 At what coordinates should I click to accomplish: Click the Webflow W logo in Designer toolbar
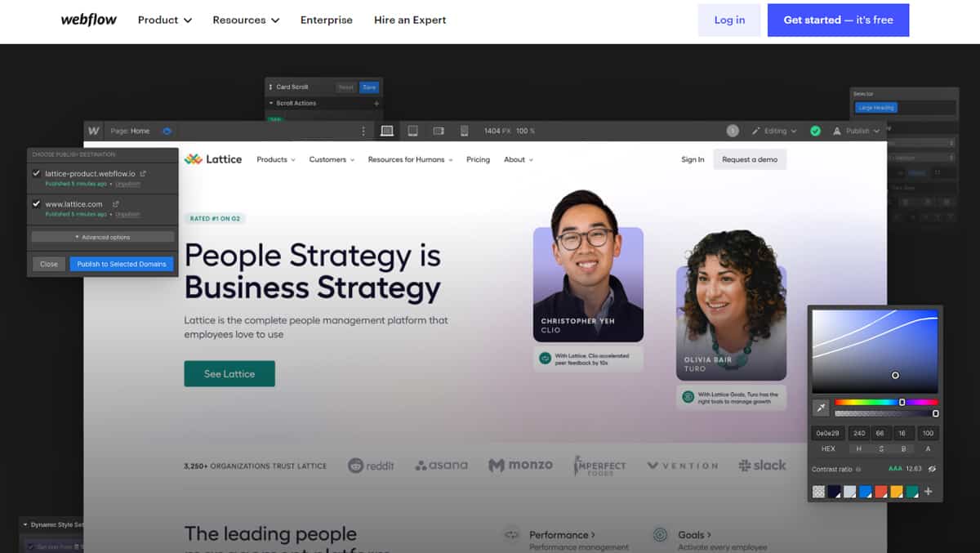click(94, 131)
